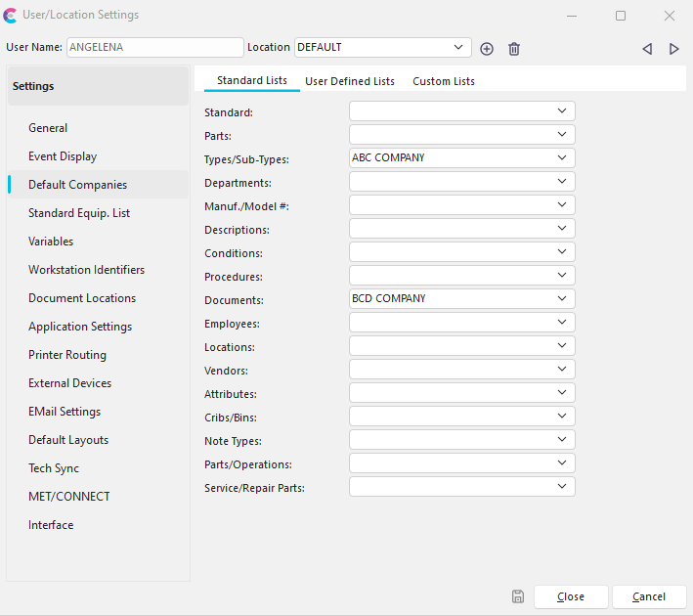
Task: Open Printer Routing settings
Action: point(67,355)
